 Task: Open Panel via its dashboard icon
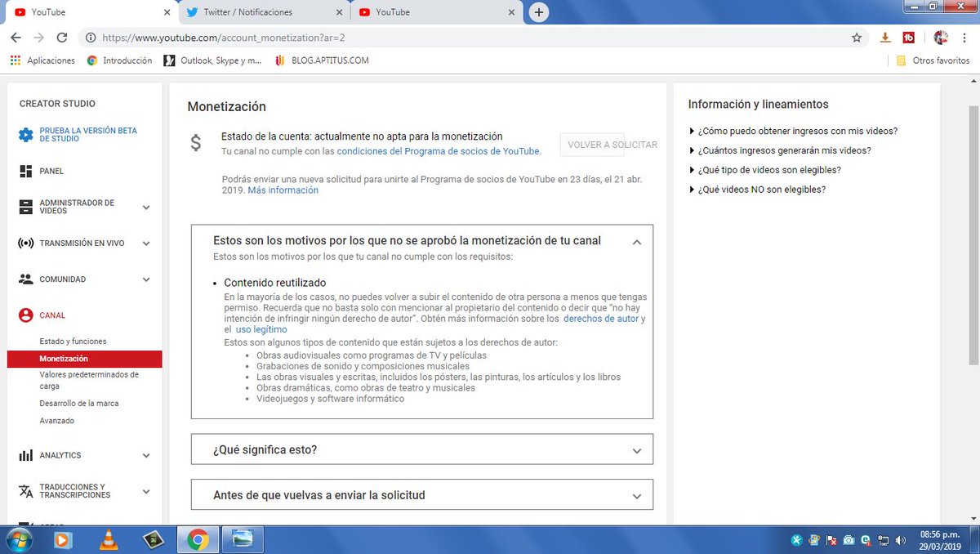(x=25, y=172)
